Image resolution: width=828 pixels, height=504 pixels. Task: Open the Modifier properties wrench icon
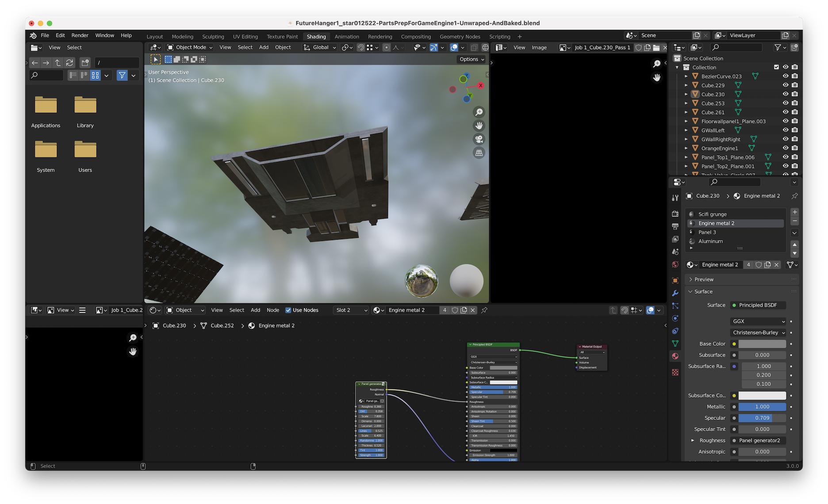pyautogui.click(x=675, y=293)
